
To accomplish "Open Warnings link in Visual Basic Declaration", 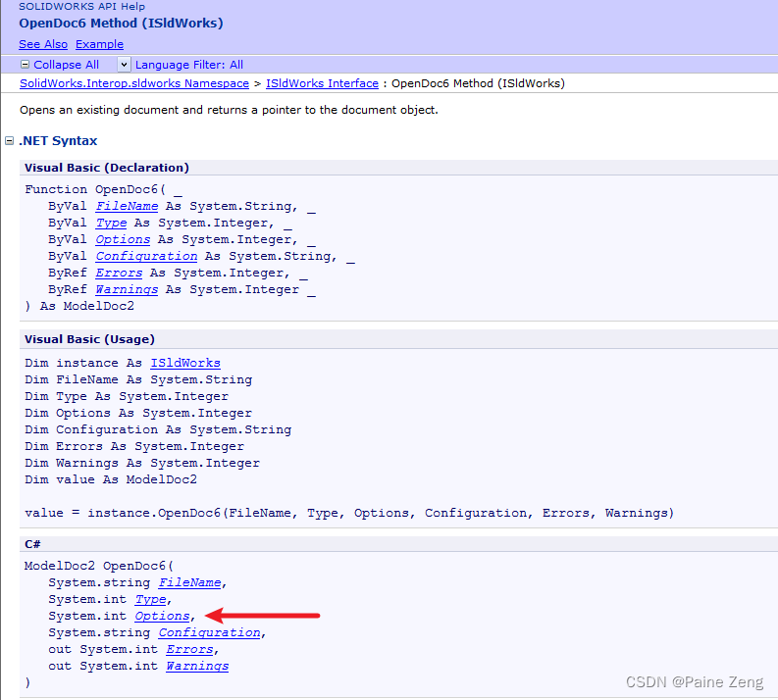I will coord(127,289).
